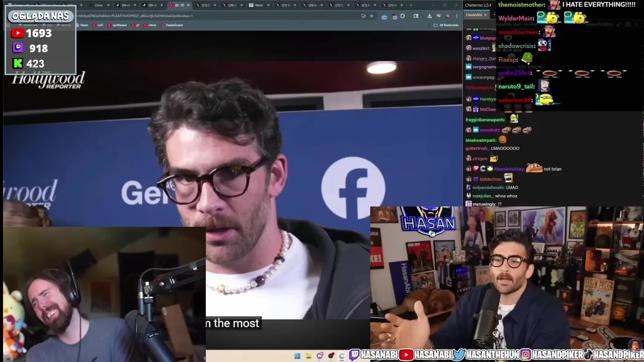Image resolution: width=644 pixels, height=362 pixels.
Task: Open the Windows Start menu
Action: coord(297,356)
